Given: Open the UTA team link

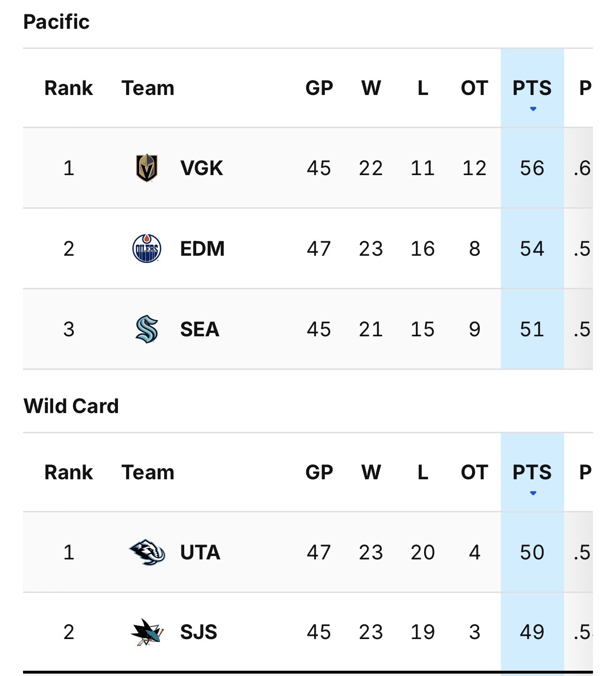Looking at the screenshot, I should click(200, 553).
